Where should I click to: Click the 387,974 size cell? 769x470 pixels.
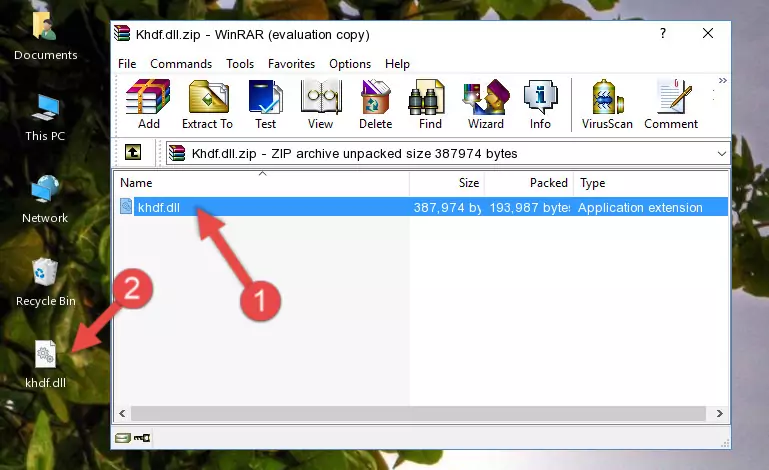pyautogui.click(x=447, y=208)
